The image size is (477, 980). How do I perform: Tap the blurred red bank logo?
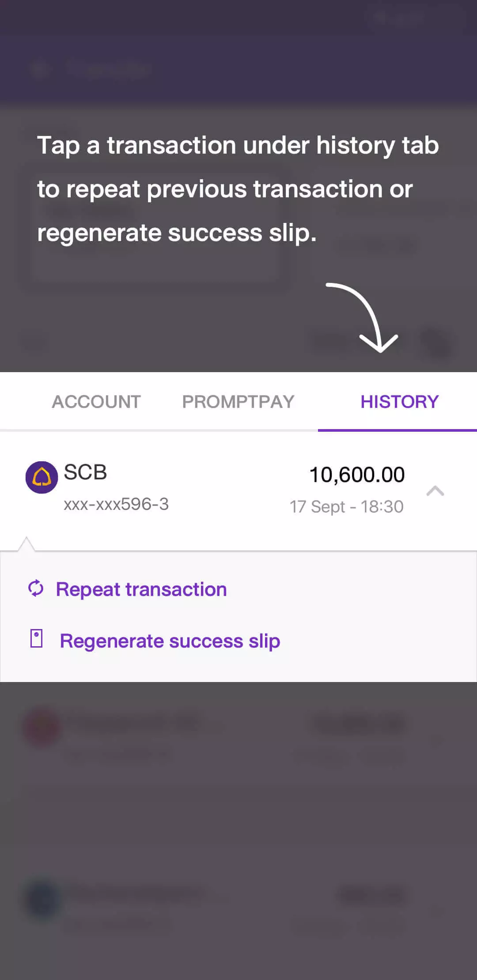click(x=42, y=727)
